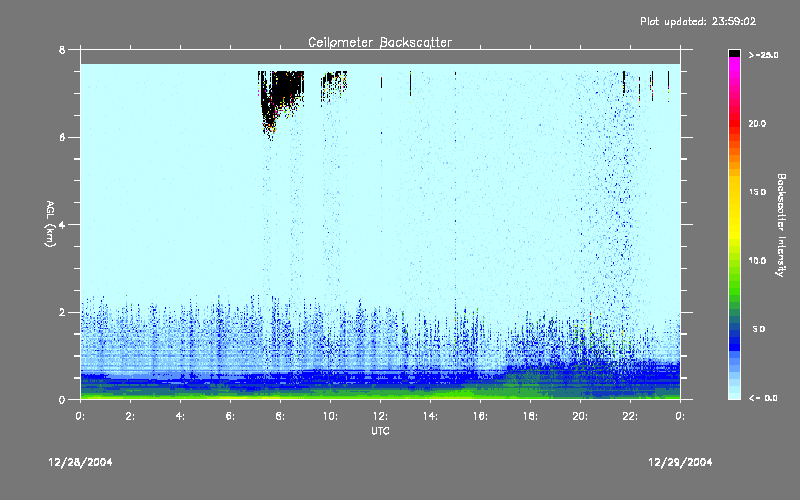Click the start date 12/28/2004
This screenshot has height=500, width=800.
point(80,462)
